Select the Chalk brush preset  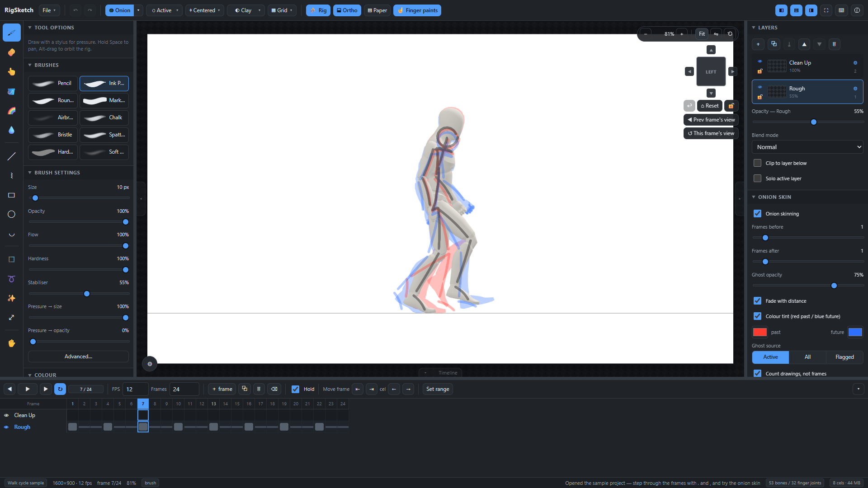(104, 117)
